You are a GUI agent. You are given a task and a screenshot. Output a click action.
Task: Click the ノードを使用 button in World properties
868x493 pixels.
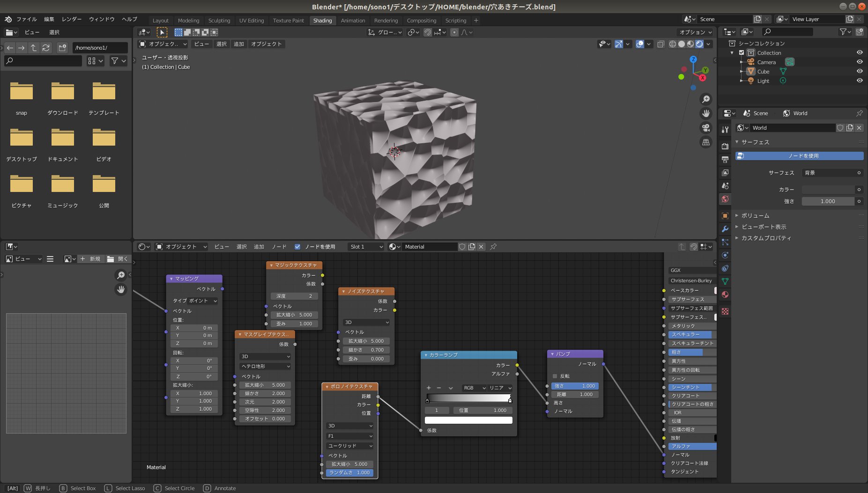[x=799, y=156]
